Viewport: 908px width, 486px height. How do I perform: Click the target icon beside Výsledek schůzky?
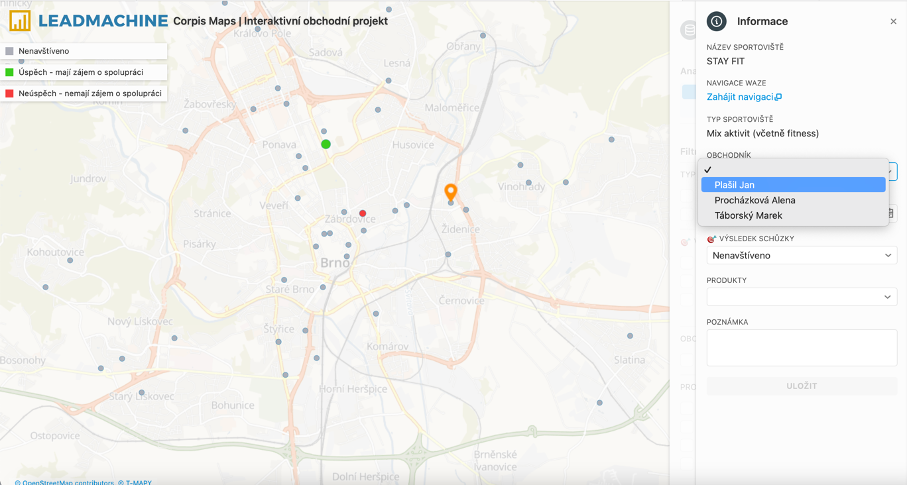coord(711,239)
